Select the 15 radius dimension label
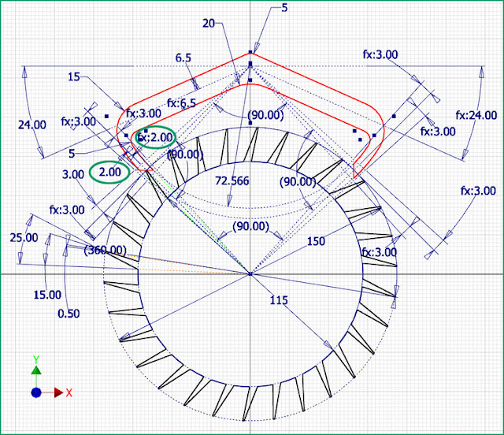The image size is (504, 435). tap(73, 77)
